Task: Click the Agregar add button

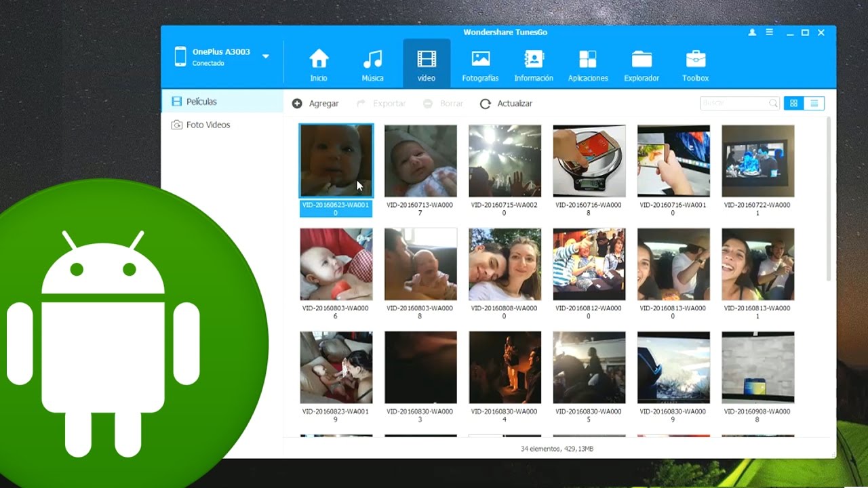Action: coord(315,104)
